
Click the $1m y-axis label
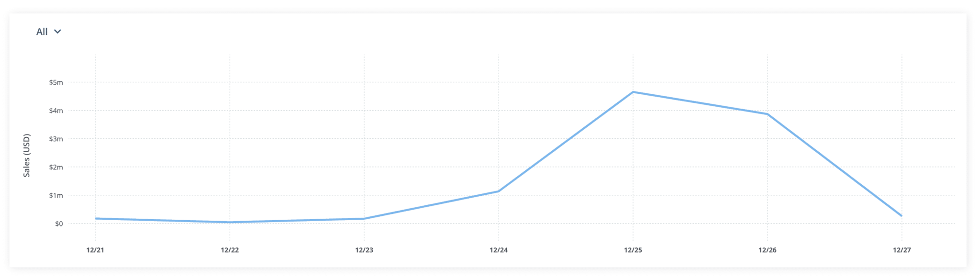[56, 195]
